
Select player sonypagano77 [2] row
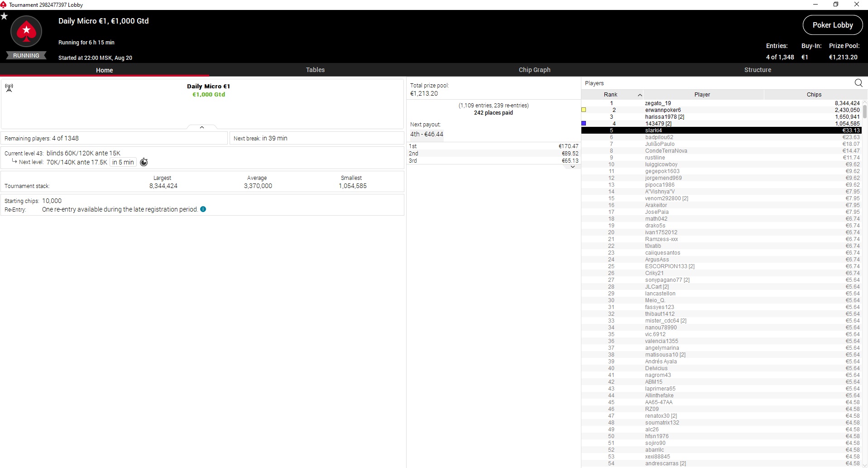721,280
